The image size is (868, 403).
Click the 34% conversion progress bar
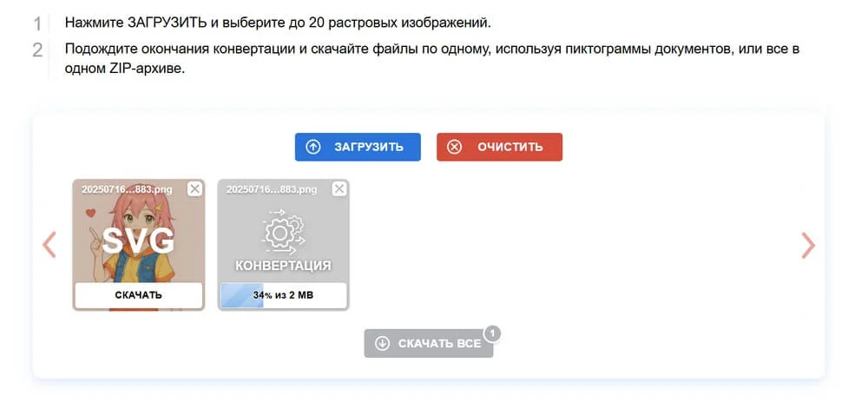point(283,295)
